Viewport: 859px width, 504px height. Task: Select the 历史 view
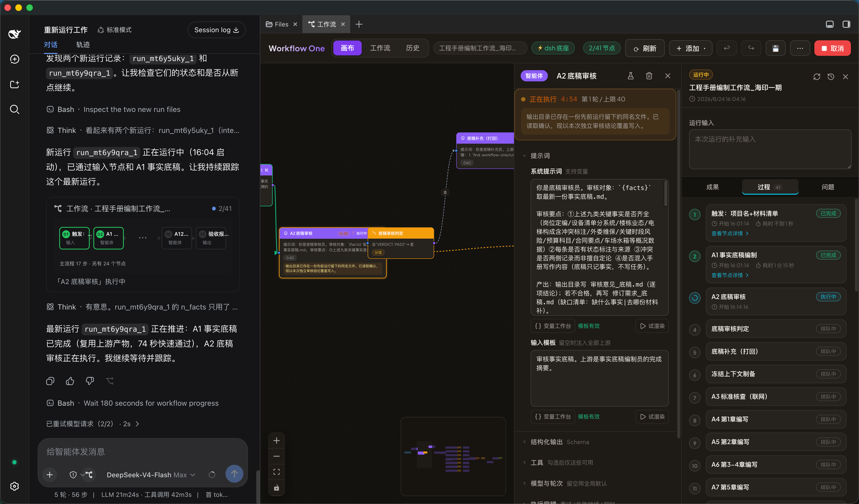[x=413, y=48]
